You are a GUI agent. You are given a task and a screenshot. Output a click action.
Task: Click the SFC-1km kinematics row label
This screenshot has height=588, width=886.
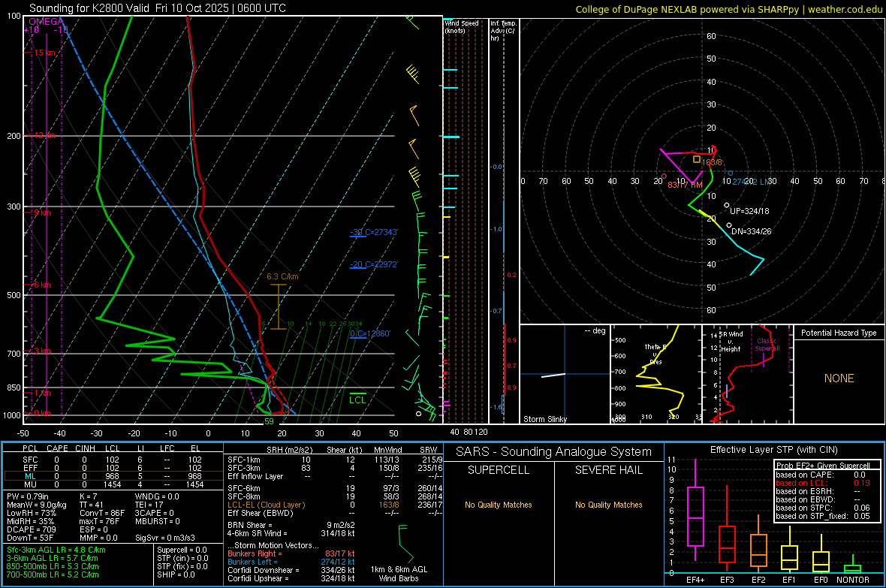tap(243, 460)
